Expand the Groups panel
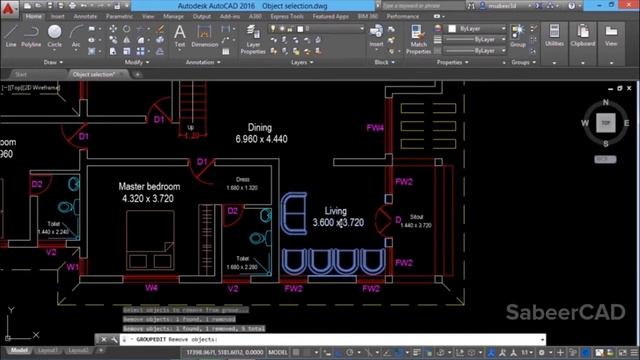The height and width of the screenshot is (360, 640). [x=524, y=62]
